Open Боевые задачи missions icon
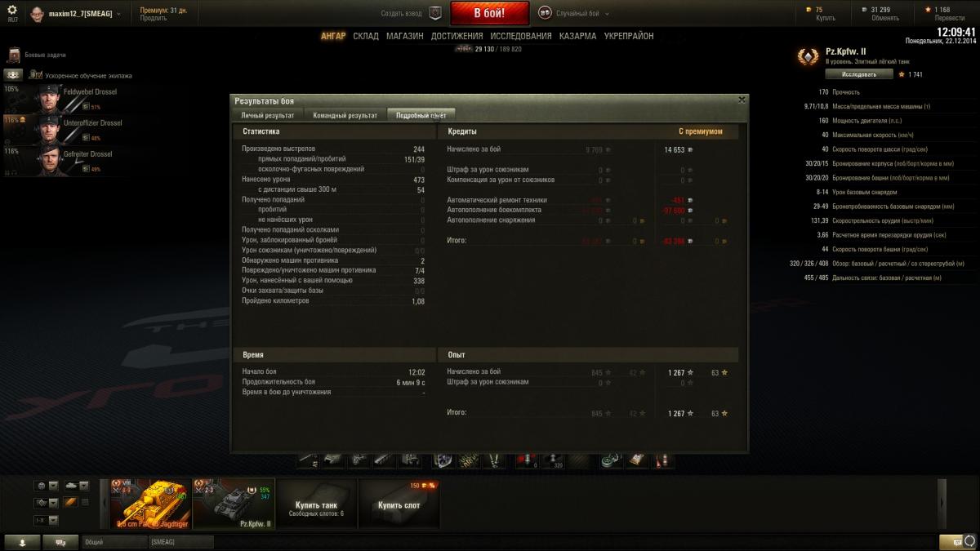980x551 pixels. coord(13,56)
